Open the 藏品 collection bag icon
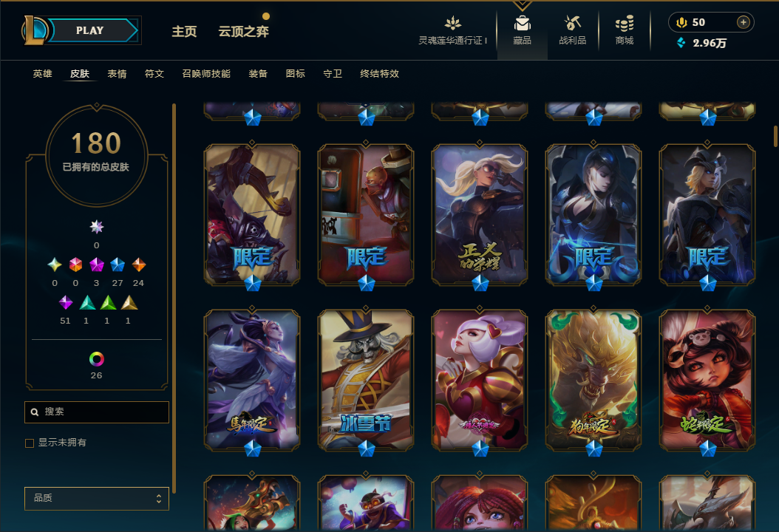Screen dimensions: 779x532 [x=522, y=24]
